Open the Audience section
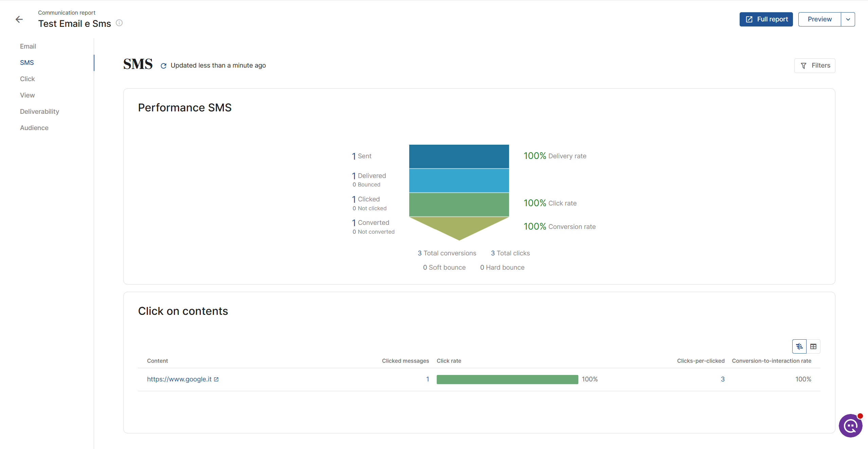The width and height of the screenshot is (868, 449). (x=34, y=128)
